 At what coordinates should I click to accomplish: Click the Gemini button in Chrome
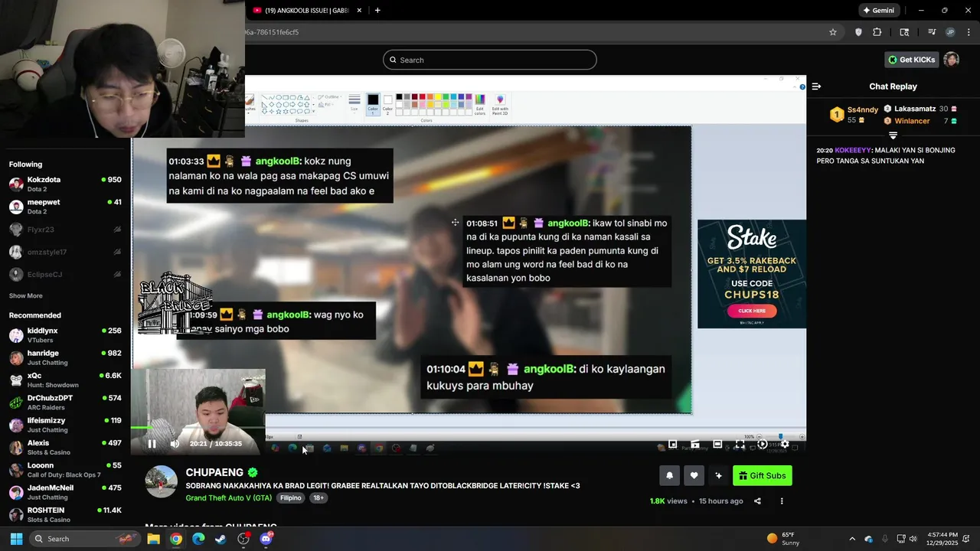pos(878,11)
